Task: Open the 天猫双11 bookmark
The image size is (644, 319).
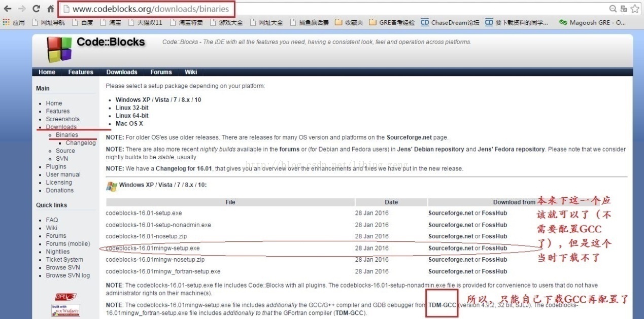Action: point(145,22)
